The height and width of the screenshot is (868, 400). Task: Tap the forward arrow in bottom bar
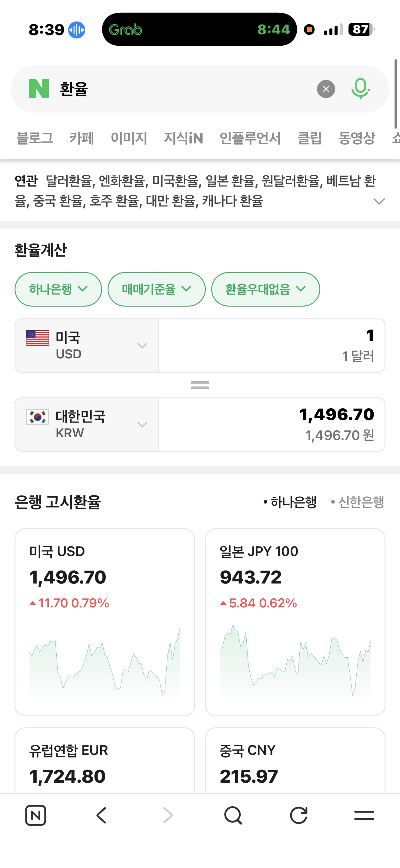[x=168, y=815]
